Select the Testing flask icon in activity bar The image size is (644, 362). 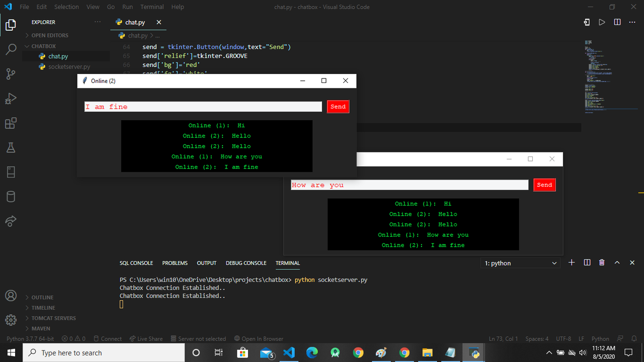tap(11, 147)
